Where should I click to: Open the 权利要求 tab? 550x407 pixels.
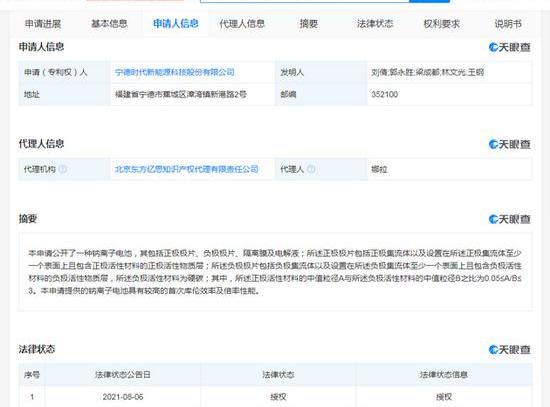click(x=442, y=24)
